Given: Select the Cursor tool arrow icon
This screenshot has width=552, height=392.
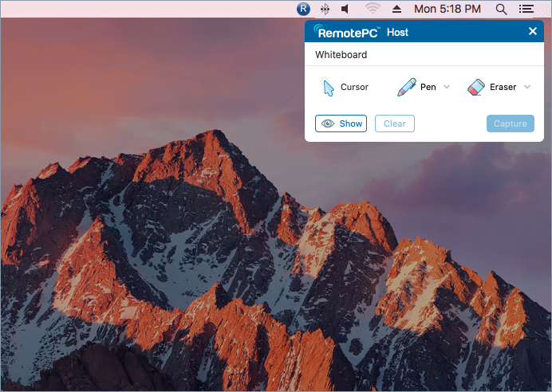Looking at the screenshot, I should (x=327, y=87).
